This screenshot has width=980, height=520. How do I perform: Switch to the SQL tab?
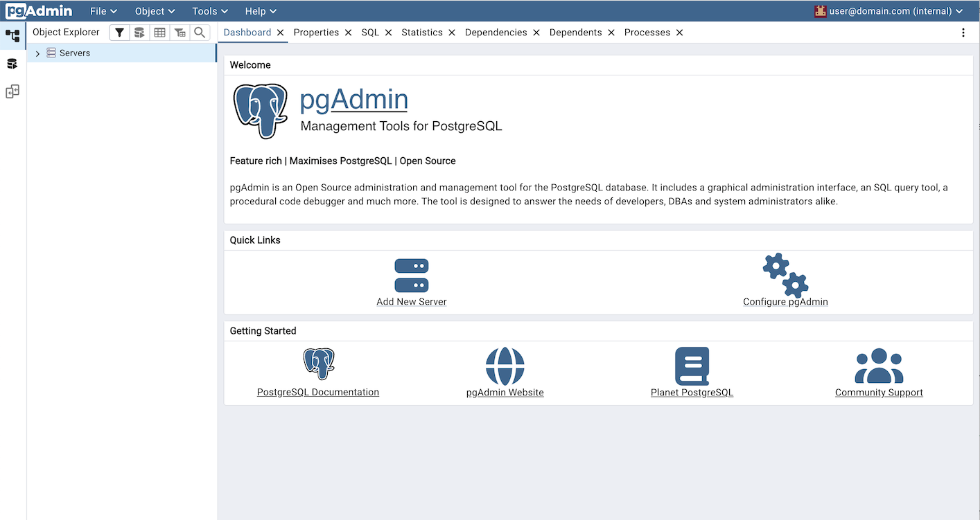[370, 33]
